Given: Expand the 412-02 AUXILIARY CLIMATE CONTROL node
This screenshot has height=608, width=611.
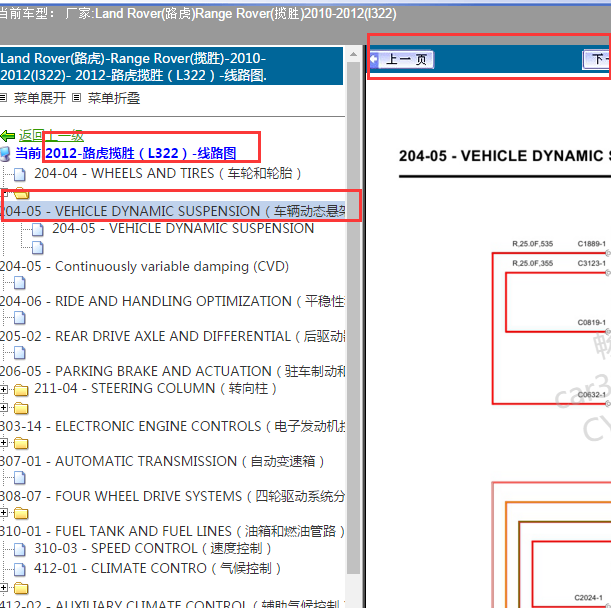Looking at the screenshot, I should pos(4,587).
